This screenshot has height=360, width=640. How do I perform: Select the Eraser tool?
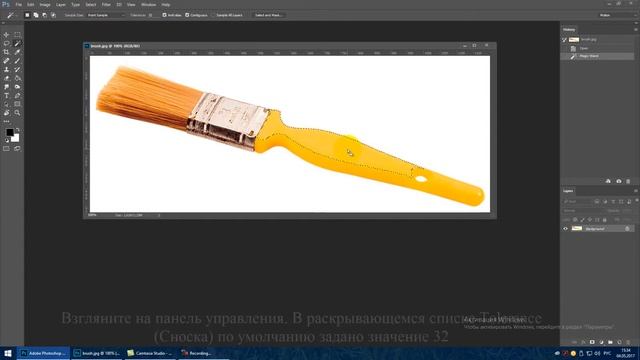point(6,78)
